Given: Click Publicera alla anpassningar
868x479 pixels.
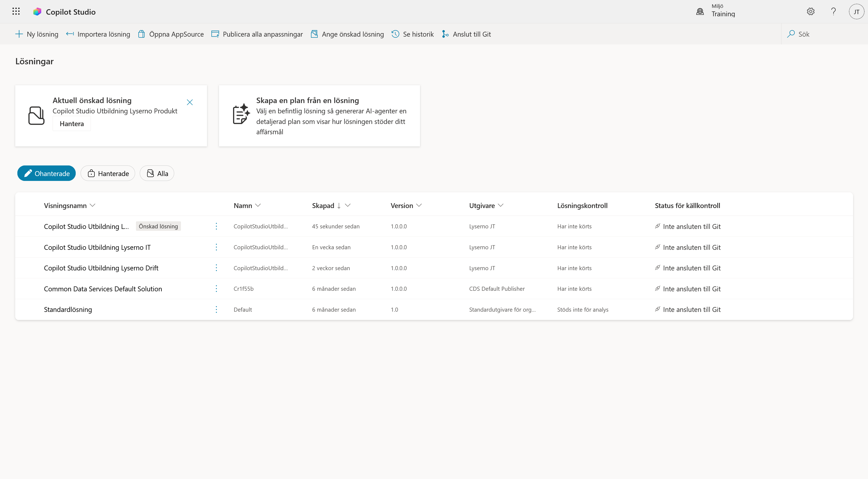Looking at the screenshot, I should click(257, 34).
